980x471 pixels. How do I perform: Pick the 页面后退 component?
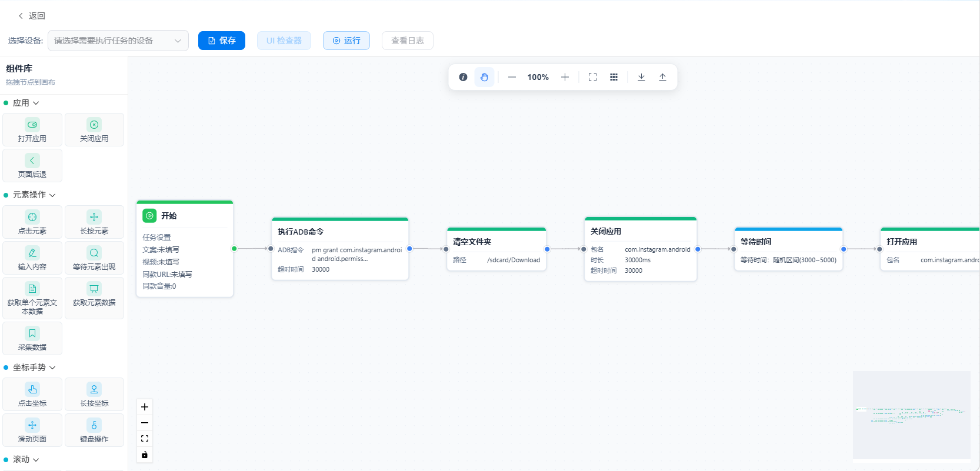32,165
